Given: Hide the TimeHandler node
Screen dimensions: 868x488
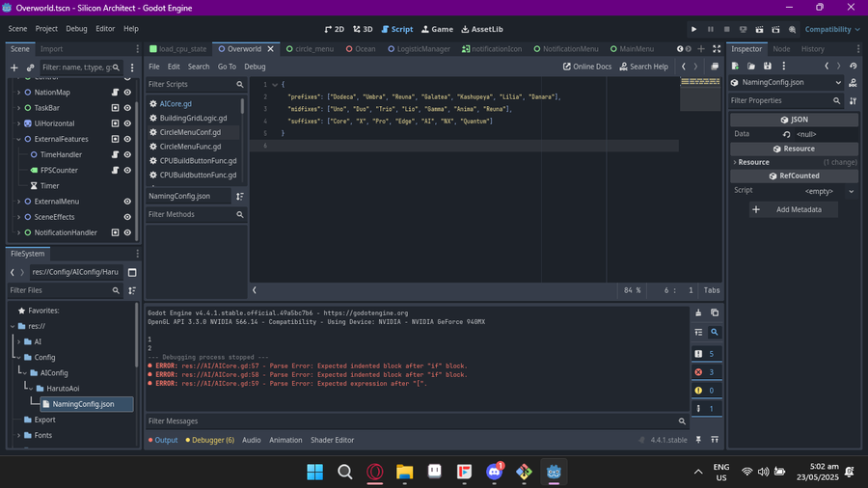Looking at the screenshot, I should [x=127, y=154].
